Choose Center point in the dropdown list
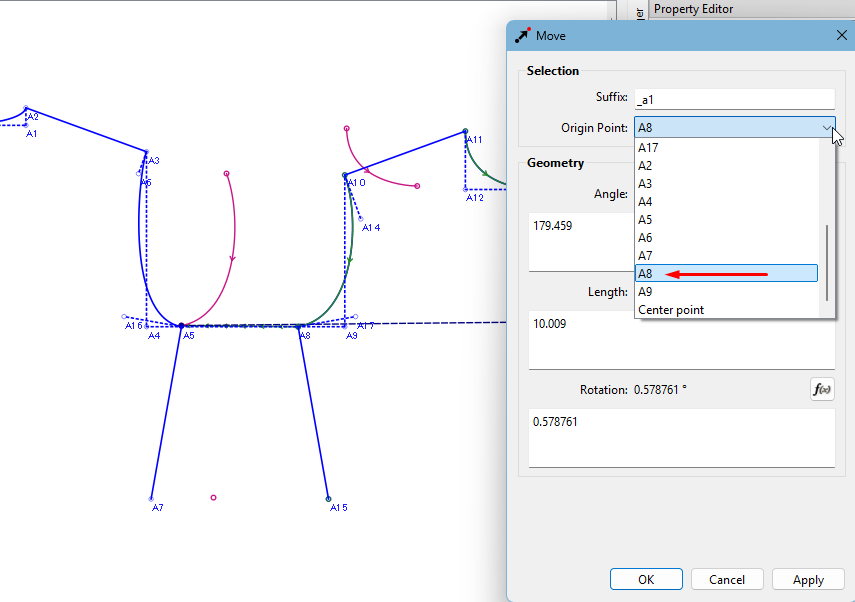 671,310
